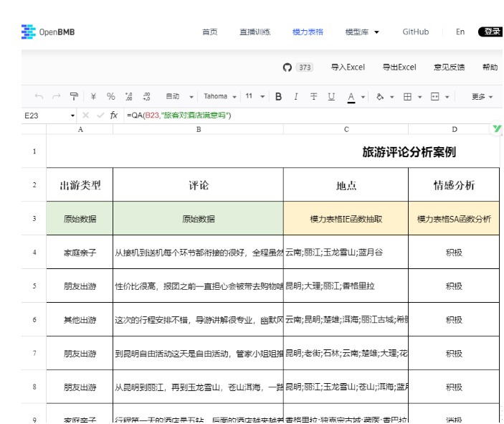Click title cell 旅游评论分析案例

pyautogui.click(x=409, y=152)
